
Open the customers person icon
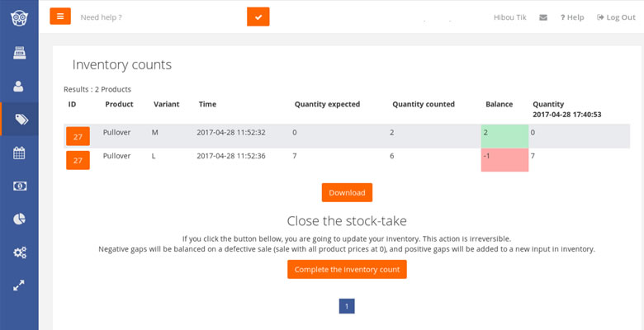coord(18,86)
